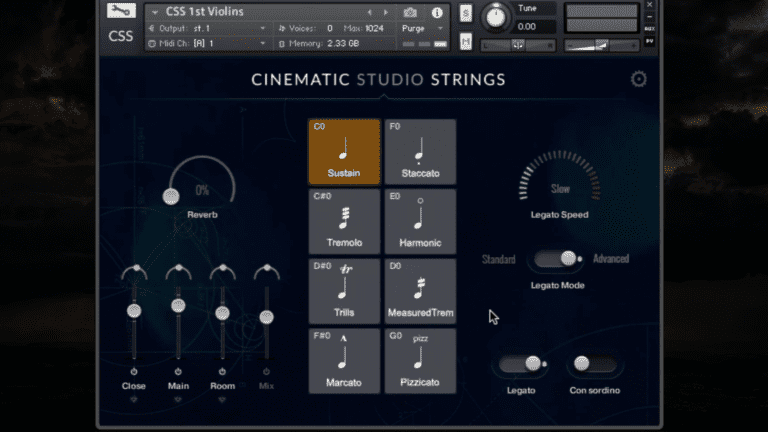Minimize instrument with minus button

pyautogui.click(x=649, y=17)
